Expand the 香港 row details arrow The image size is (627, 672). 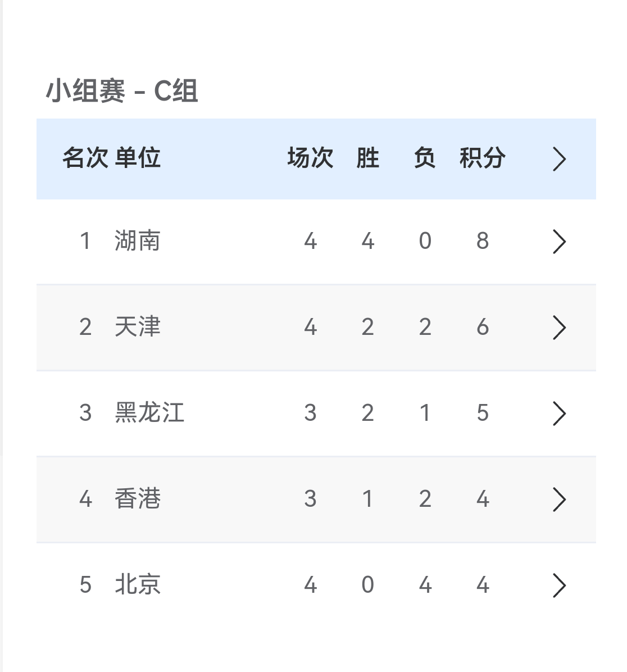point(560,500)
